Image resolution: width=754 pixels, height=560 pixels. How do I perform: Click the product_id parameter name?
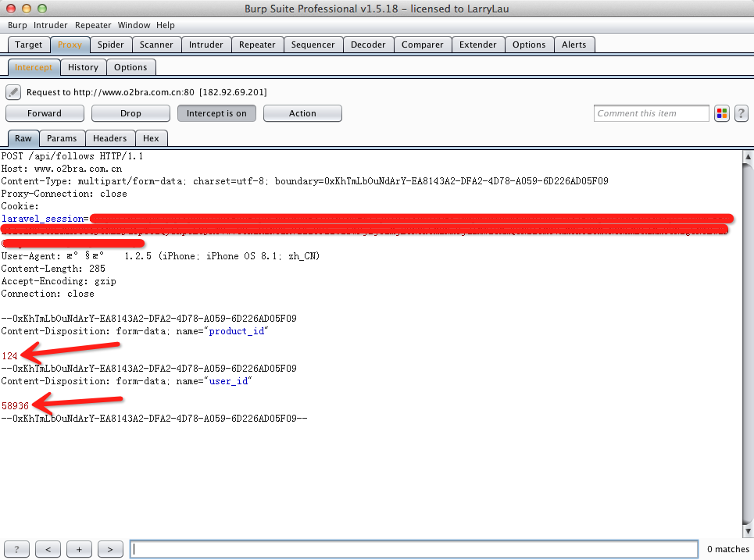(237, 331)
